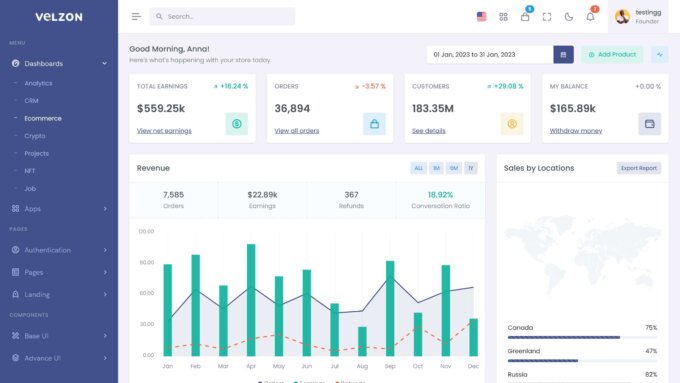
Task: Open the notifications bell
Action: [590, 16]
